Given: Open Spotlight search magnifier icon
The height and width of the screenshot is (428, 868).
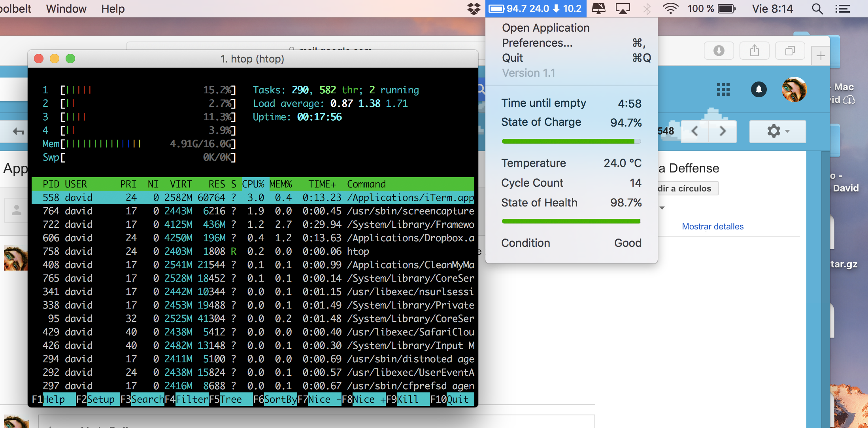Looking at the screenshot, I should 817,9.
